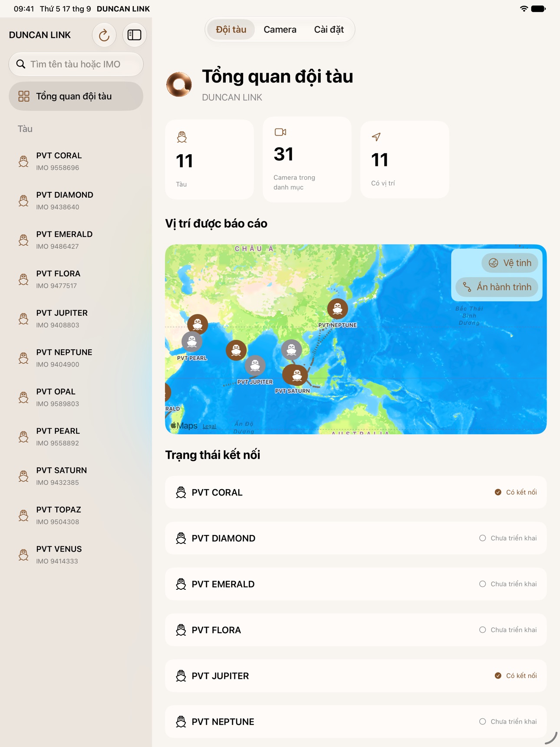Switch to the Đội tàu tab
Viewport: 560px width, 747px height.
(231, 30)
